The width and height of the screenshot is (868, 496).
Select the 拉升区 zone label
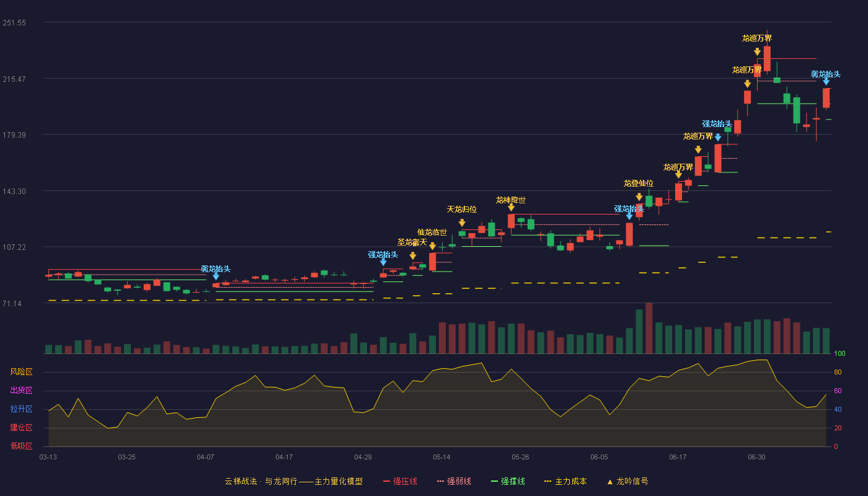pos(21,409)
